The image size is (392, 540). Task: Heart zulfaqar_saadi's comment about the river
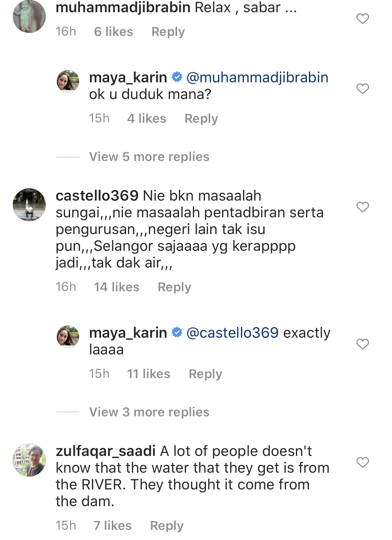362,462
